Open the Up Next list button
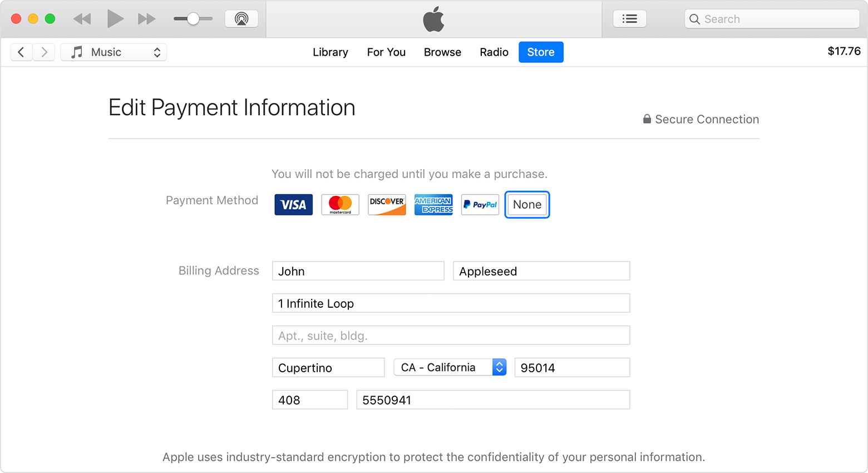This screenshot has width=868, height=473. click(x=630, y=19)
